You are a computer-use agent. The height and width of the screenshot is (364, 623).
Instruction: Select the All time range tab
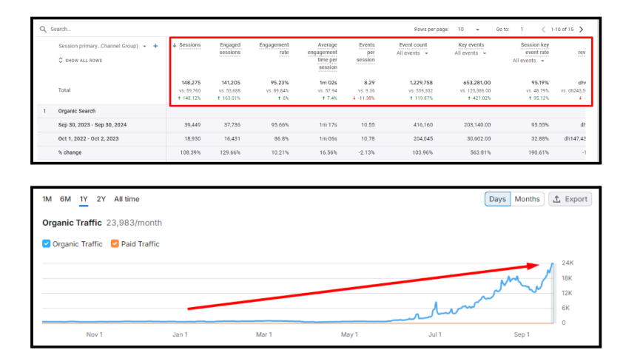tap(127, 199)
